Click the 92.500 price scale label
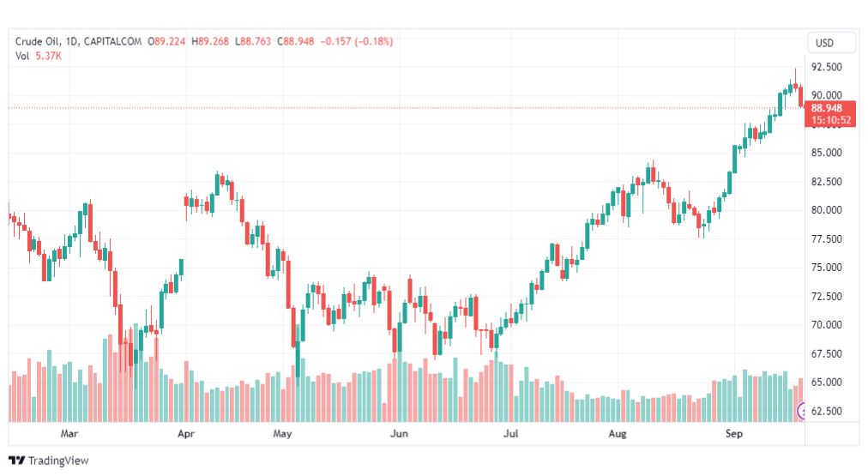868x476 pixels. pos(826,67)
